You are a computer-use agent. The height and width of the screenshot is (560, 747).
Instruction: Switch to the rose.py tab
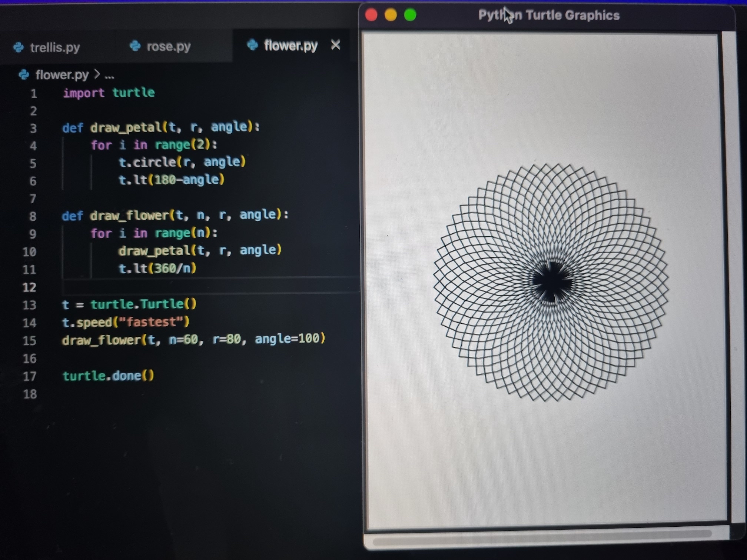pos(168,46)
